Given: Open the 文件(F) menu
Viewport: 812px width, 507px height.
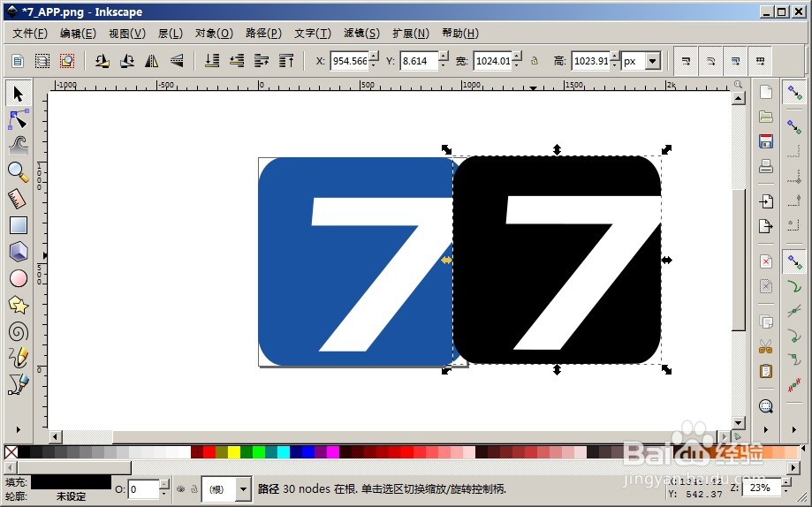Looking at the screenshot, I should click(x=30, y=34).
